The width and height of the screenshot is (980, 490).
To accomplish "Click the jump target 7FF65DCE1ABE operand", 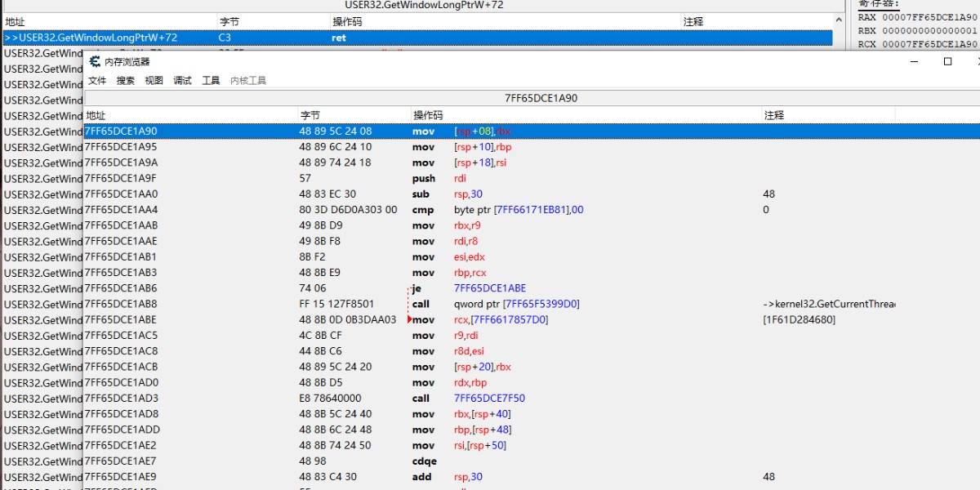I will point(490,288).
